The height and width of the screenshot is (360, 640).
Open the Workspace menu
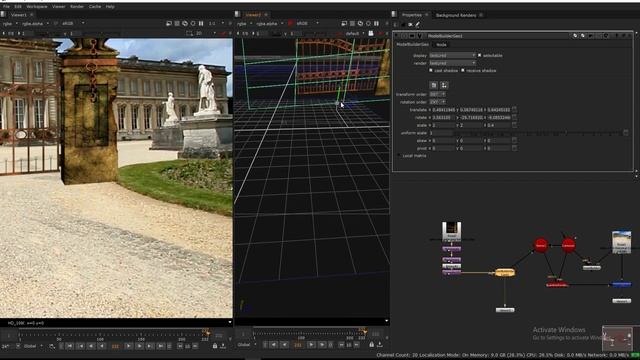[37, 7]
